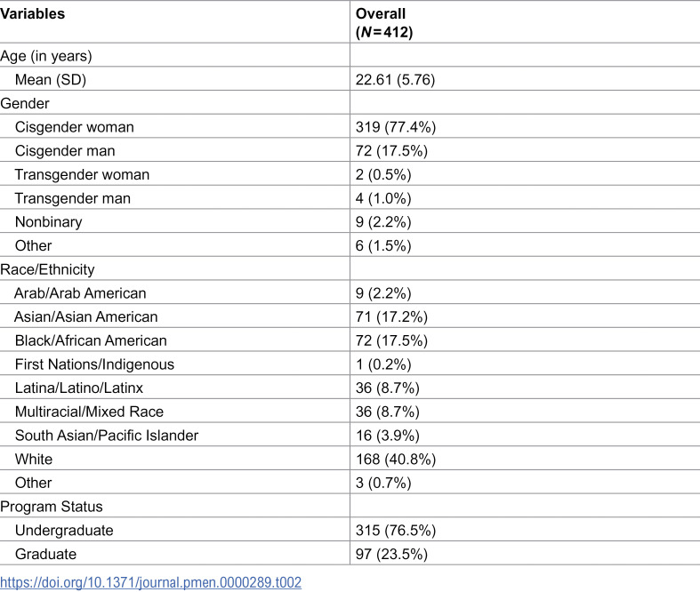This screenshot has width=700, height=592.
Task: Select the Age (in years) row label
Action: coord(46,56)
